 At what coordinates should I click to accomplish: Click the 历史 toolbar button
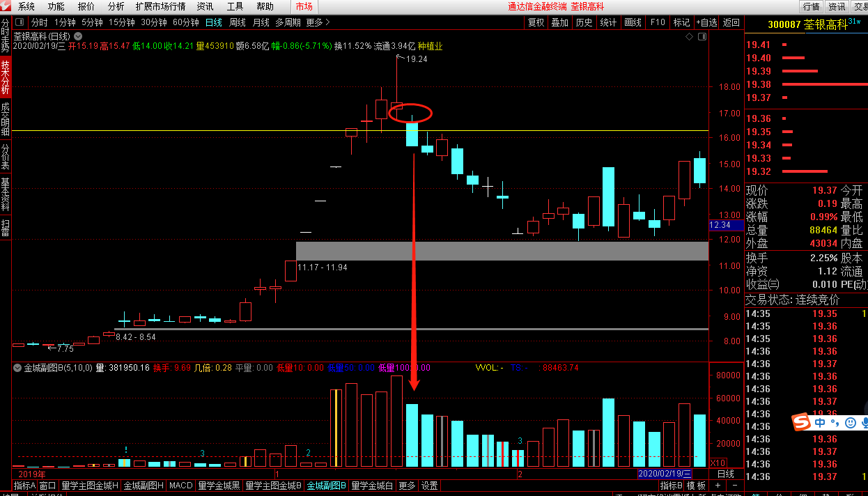pyautogui.click(x=584, y=22)
